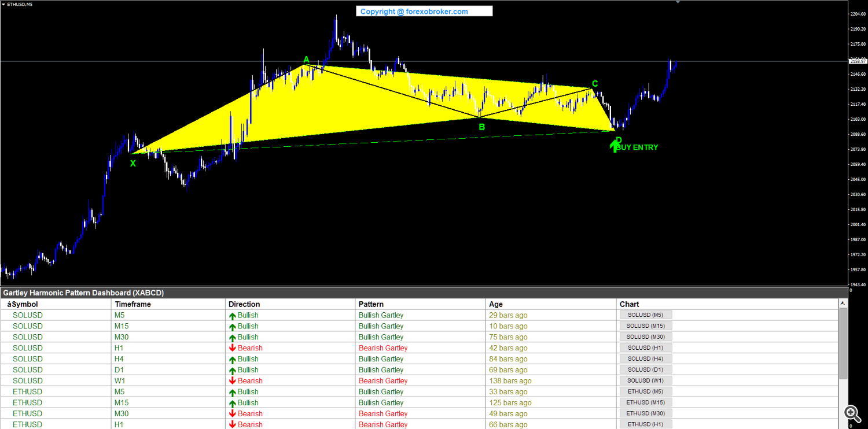This screenshot has height=429, width=868.
Task: Click the bullish arrow in the SOLUSD M5 row
Action: [x=233, y=316]
